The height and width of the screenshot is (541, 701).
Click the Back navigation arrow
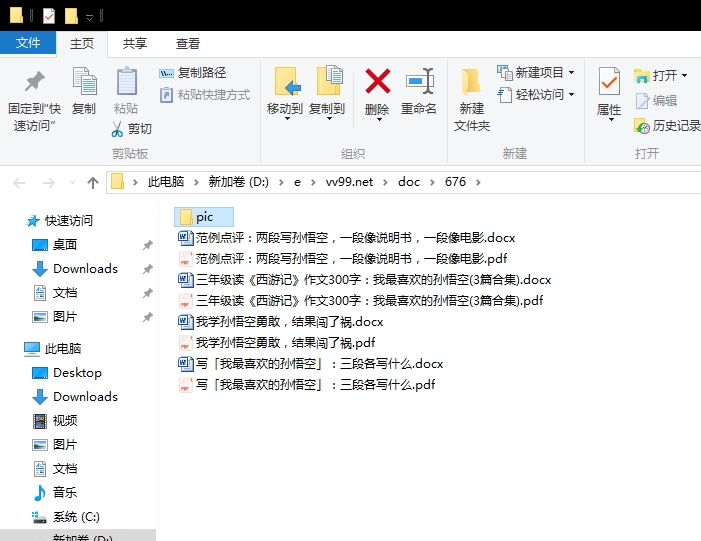click(19, 182)
